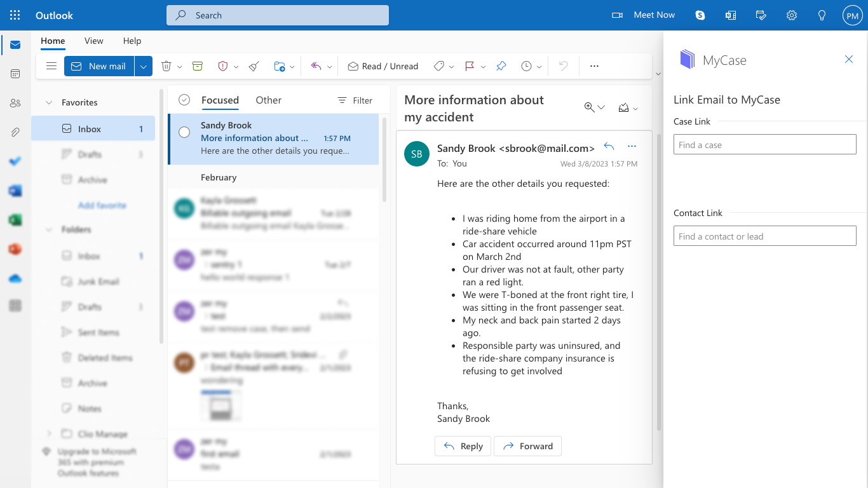Image resolution: width=868 pixels, height=488 pixels.
Task: Open the Snooze clock dropdown arrow
Action: [x=539, y=67]
